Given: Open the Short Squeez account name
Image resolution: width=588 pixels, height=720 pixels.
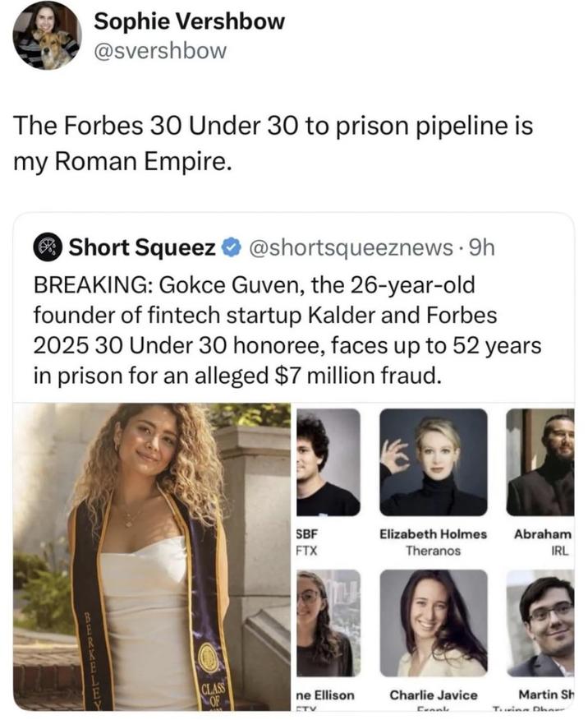Looking at the screenshot, I should [x=142, y=247].
